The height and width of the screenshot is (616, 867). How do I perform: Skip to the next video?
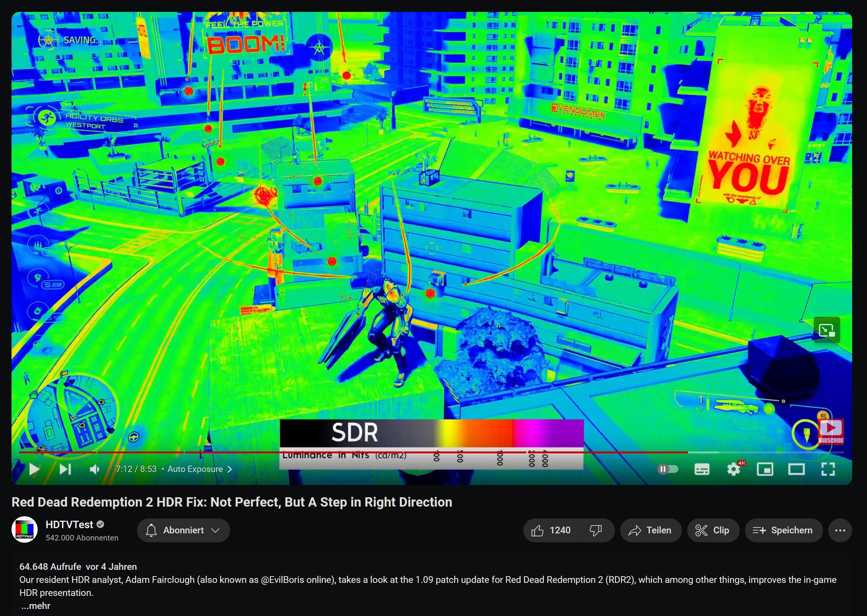[x=65, y=469]
